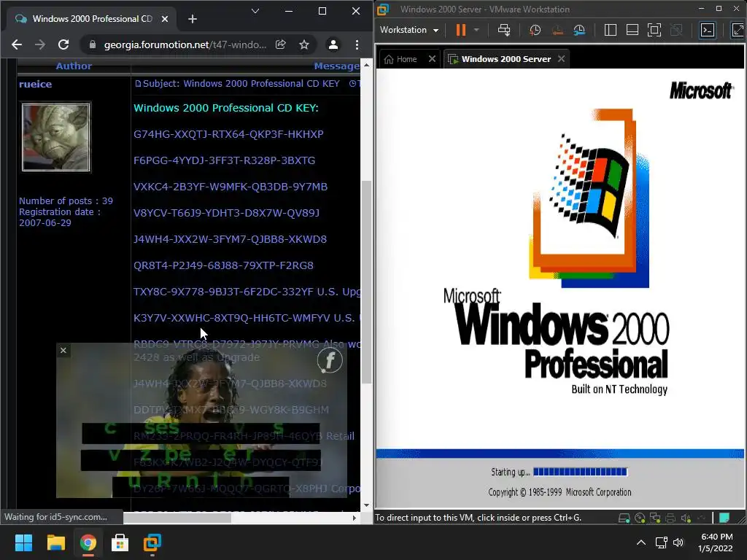Open a new Chrome tab
The width and height of the screenshot is (747, 560).
(193, 19)
